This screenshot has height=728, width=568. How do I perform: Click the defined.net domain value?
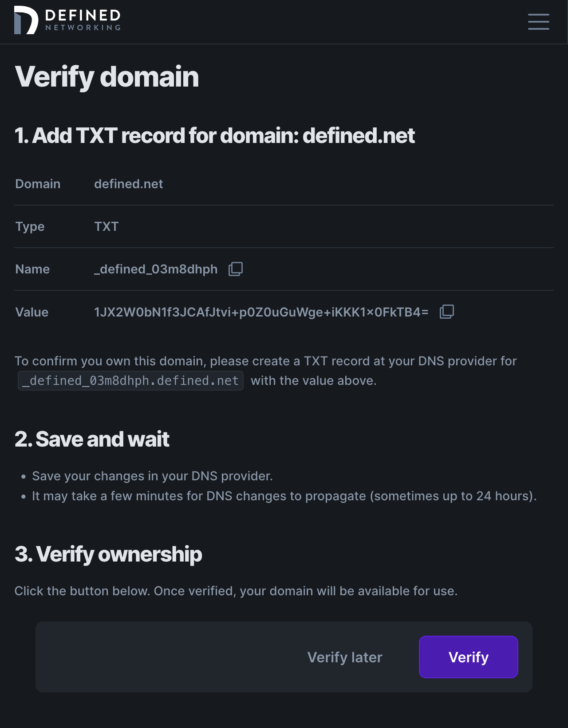pos(128,184)
